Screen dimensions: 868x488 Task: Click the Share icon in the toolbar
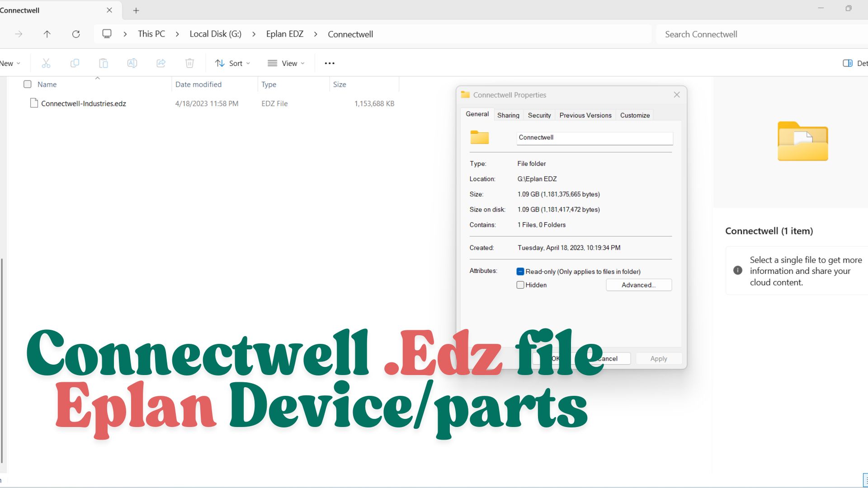pyautogui.click(x=161, y=63)
